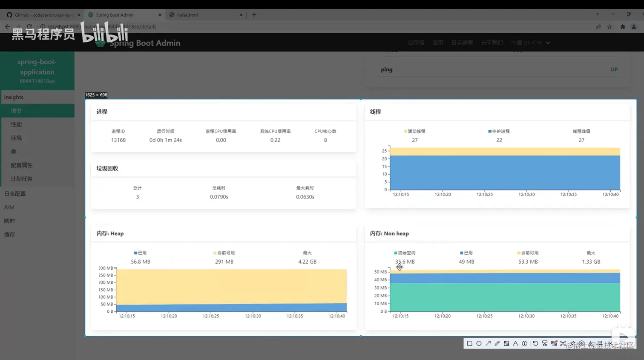The image size is (644, 360).
Task: Click the uptime value 0d 0h 1m 24s
Action: coord(166,140)
